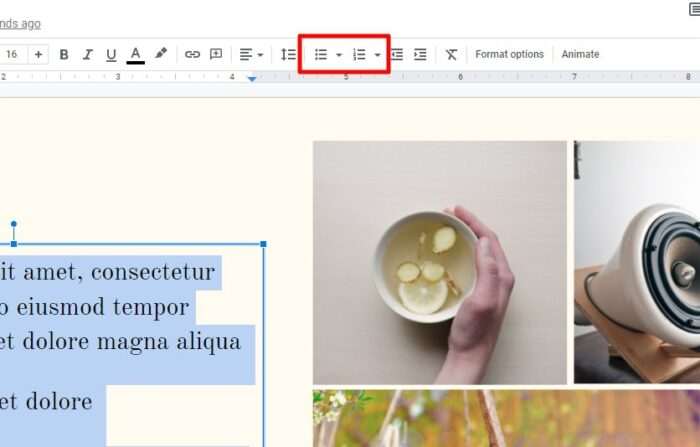Click the word 'consectetur' in the text box
The height and width of the screenshot is (447, 700).
coord(153,272)
